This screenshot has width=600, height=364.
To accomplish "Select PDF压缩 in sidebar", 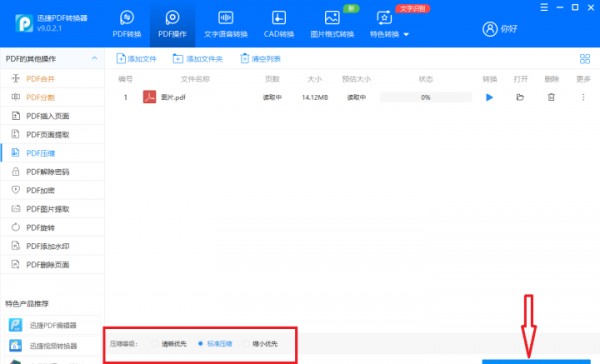I will point(52,153).
